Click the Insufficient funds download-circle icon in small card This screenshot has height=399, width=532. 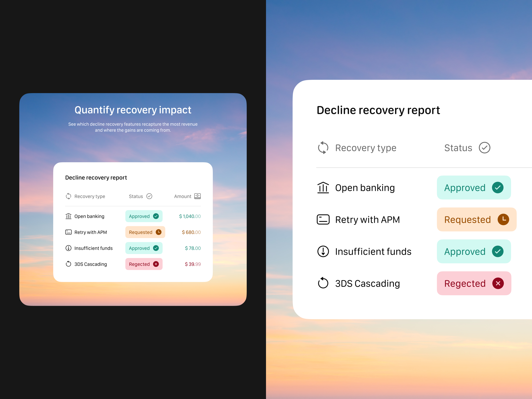point(68,248)
